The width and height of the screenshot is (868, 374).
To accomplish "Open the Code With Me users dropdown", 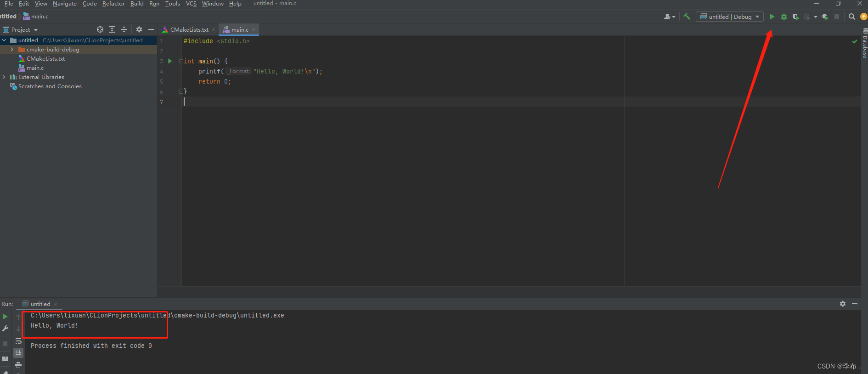I will click(670, 17).
